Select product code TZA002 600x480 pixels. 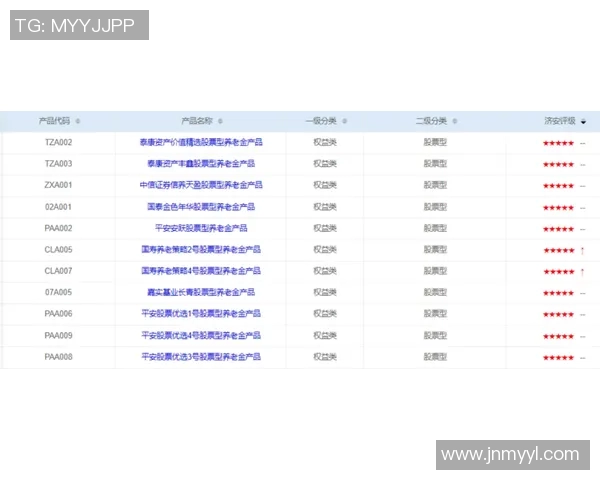pyautogui.click(x=58, y=142)
